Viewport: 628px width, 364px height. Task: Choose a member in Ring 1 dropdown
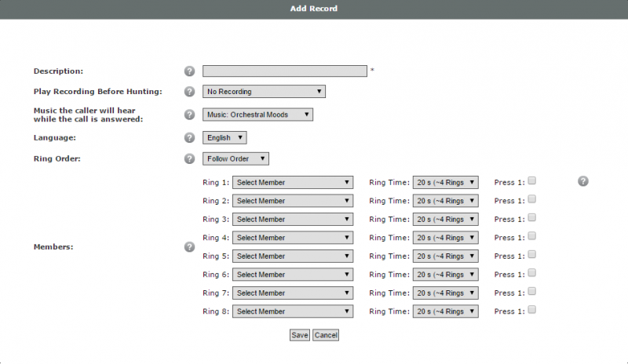[x=293, y=183]
